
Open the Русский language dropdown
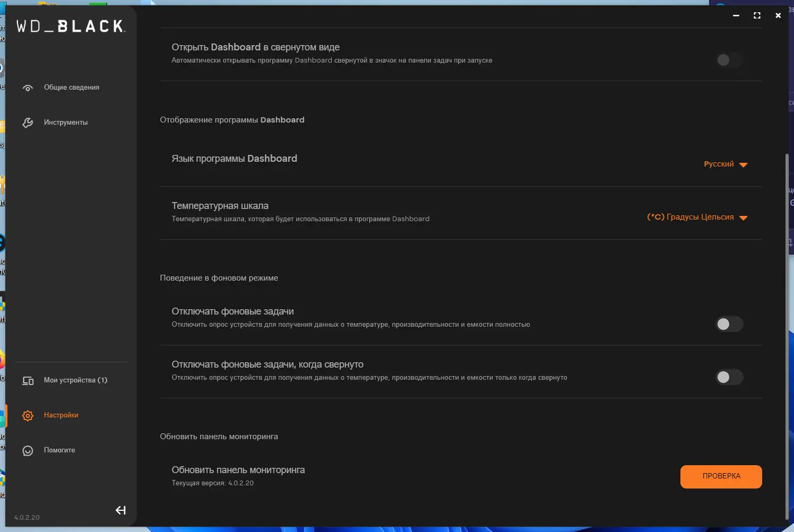click(726, 164)
